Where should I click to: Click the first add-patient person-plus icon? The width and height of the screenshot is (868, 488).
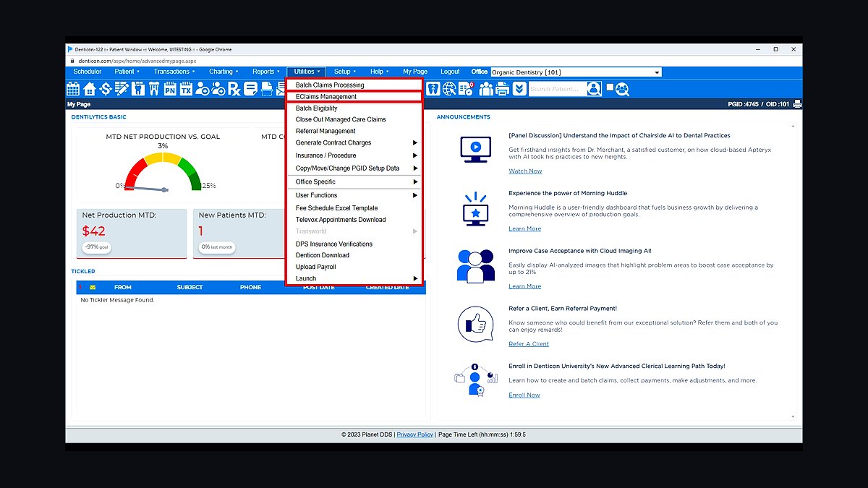tap(203, 89)
